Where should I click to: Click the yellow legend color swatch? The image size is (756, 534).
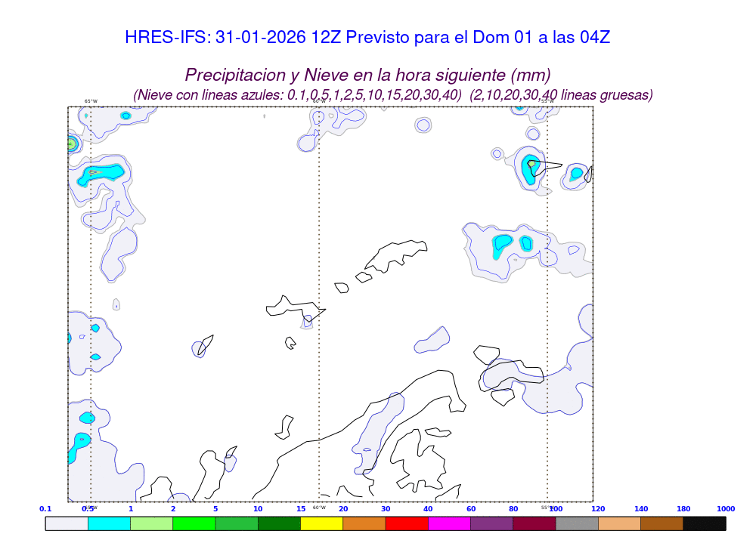pos(321,523)
